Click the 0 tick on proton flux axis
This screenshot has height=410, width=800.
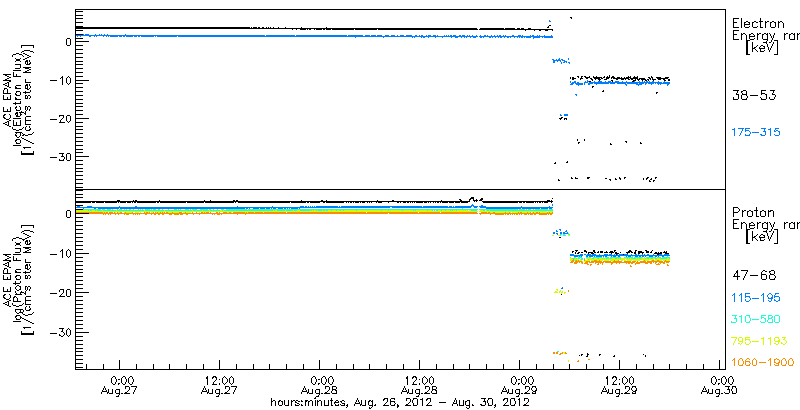67,214
